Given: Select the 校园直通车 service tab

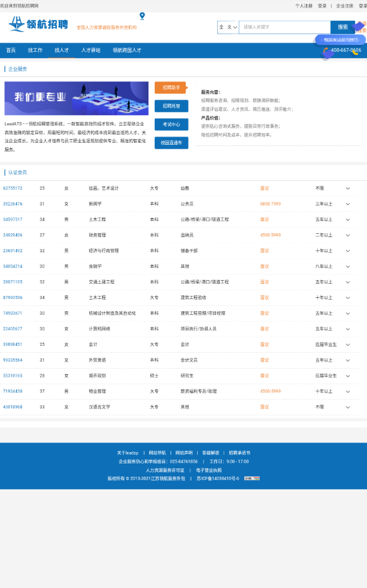Looking at the screenshot, I should tap(172, 143).
